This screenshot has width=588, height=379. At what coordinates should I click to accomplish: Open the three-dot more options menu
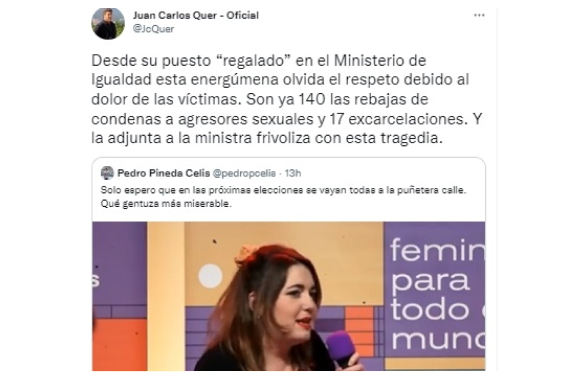(479, 15)
